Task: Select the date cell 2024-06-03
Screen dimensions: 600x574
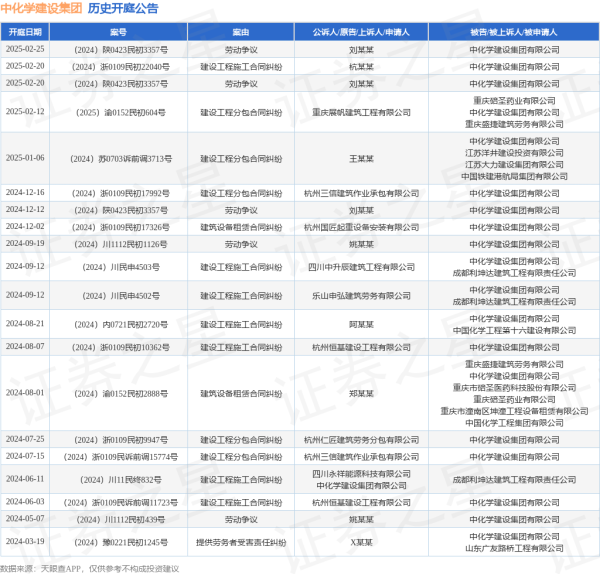Action: coord(25,502)
